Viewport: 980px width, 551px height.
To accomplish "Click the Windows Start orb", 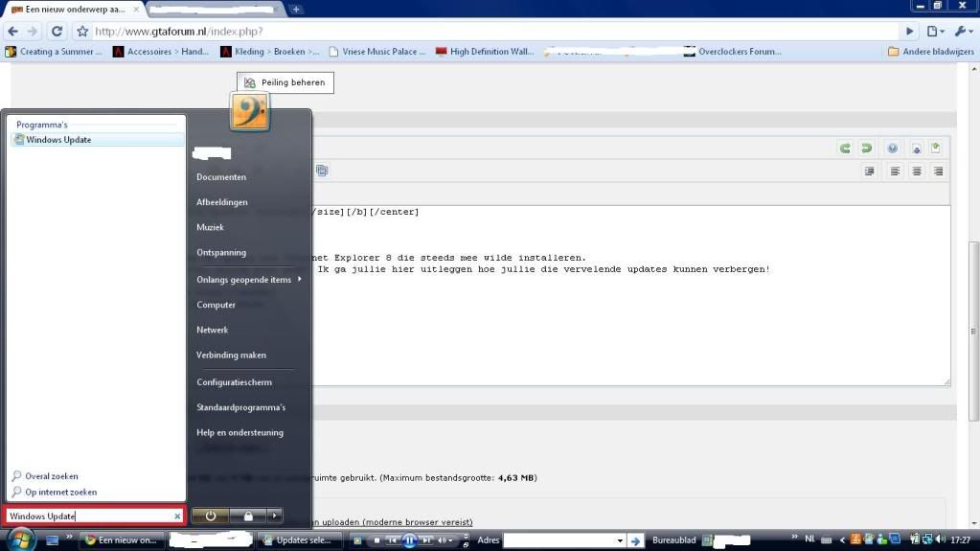I will [x=20, y=540].
